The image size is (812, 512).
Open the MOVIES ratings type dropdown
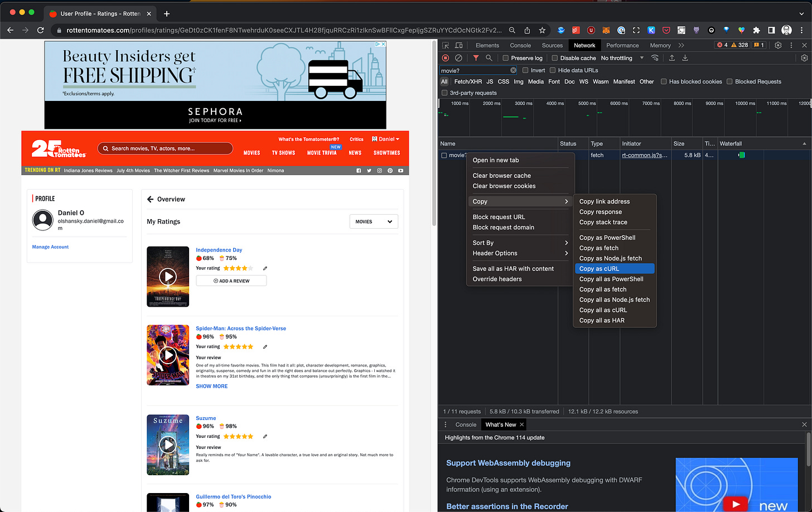click(x=374, y=221)
